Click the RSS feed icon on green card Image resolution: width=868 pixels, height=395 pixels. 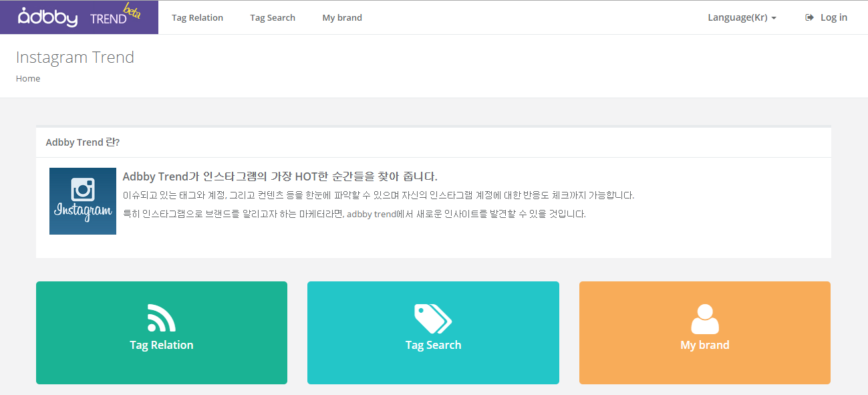[x=162, y=318]
